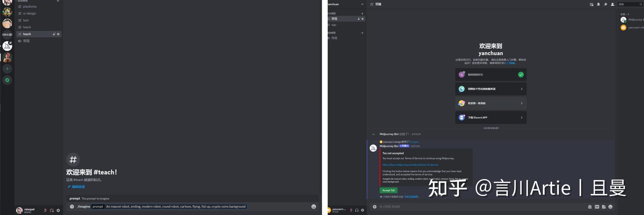Screen dimensions: 644x215
Task: Click attach plus icon in right message bar
Action: tap(374, 207)
